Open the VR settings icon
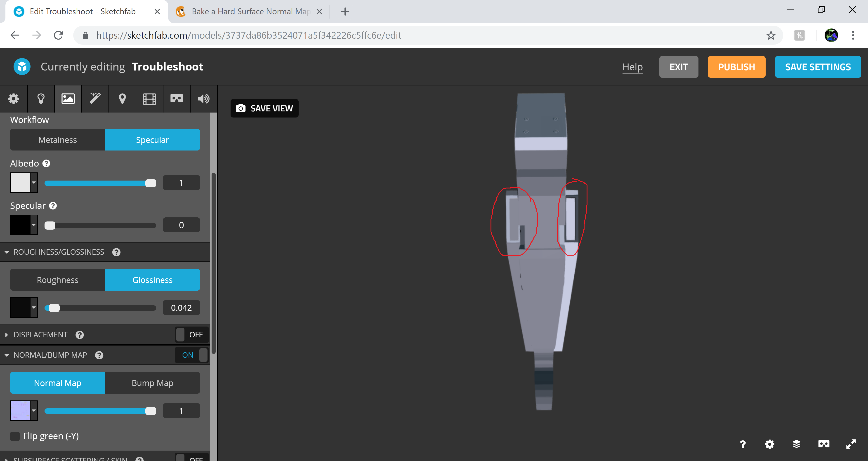This screenshot has height=461, width=868. (x=176, y=99)
